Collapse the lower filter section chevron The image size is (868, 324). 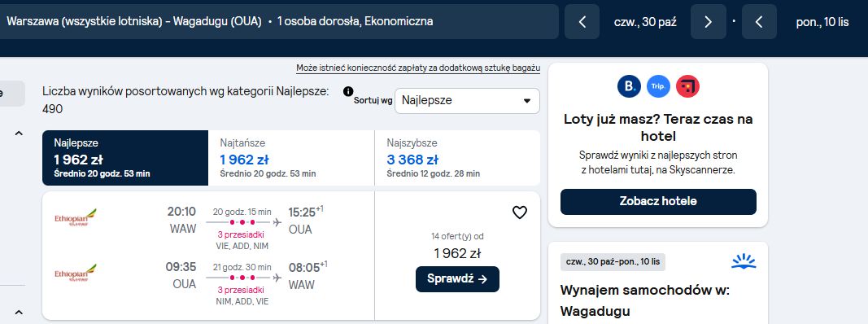click(x=18, y=312)
